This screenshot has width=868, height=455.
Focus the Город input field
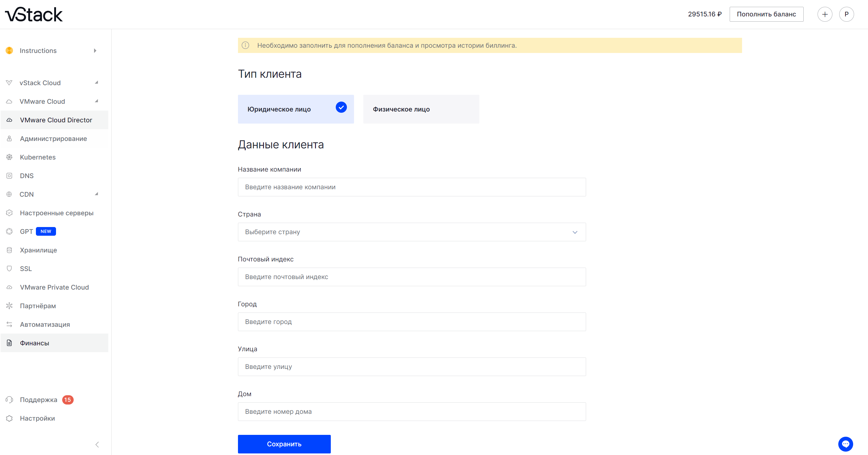point(412,322)
